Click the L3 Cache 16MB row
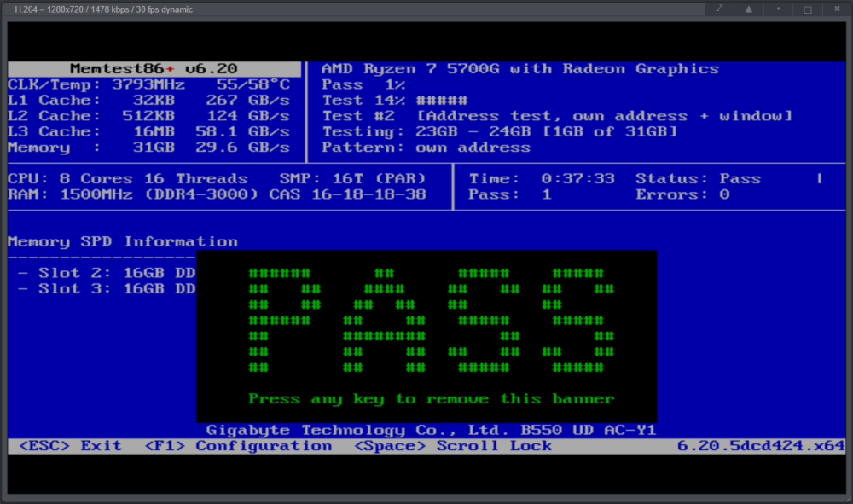Image resolution: width=853 pixels, height=504 pixels. [x=148, y=132]
